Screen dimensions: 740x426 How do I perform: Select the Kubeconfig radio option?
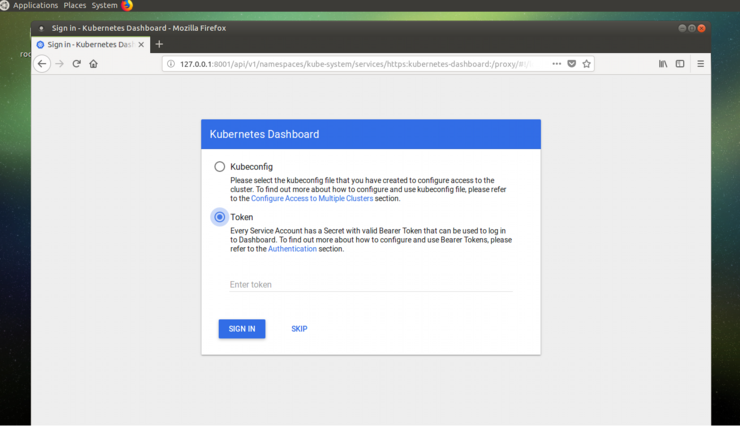[219, 167]
